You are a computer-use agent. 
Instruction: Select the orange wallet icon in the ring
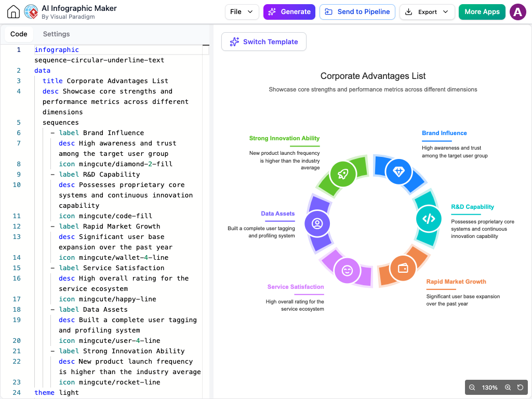(x=403, y=269)
